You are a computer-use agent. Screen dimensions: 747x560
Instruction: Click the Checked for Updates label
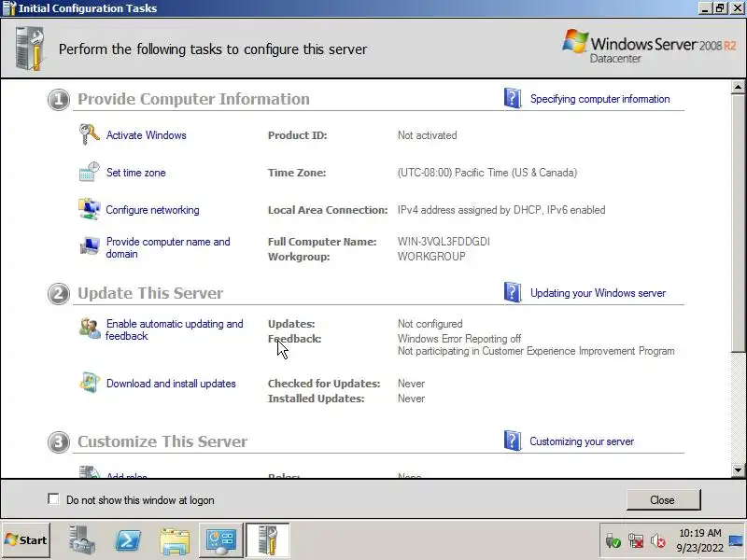324,384
